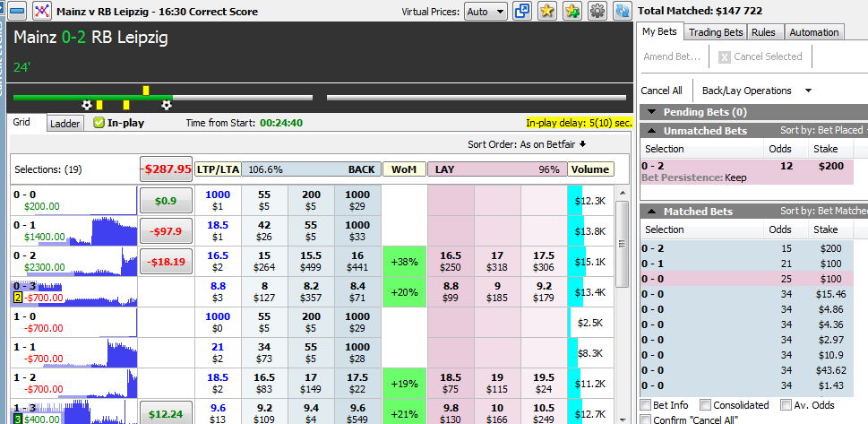Click the green +38% WoM cell

click(x=404, y=262)
